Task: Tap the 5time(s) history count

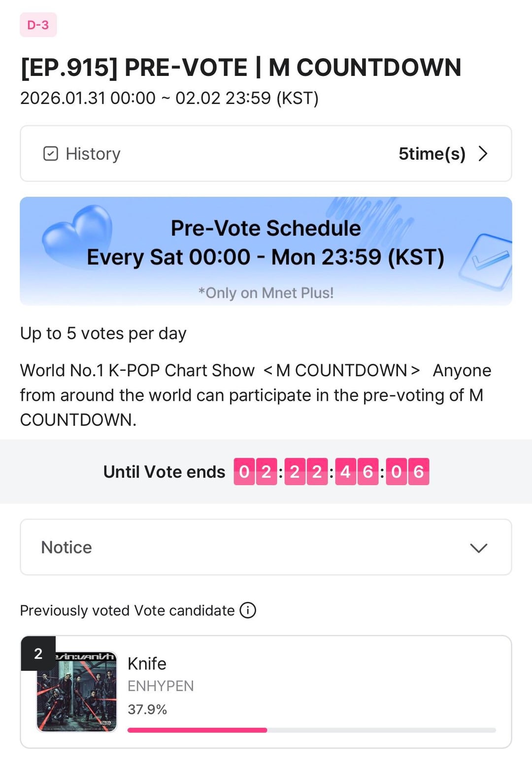Action: [432, 154]
